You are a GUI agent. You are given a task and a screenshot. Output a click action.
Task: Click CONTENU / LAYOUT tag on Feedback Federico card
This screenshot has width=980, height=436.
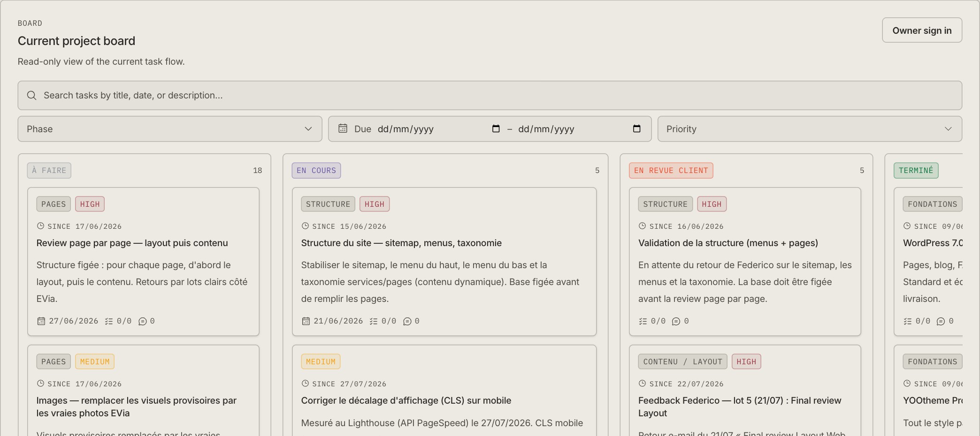[682, 361]
